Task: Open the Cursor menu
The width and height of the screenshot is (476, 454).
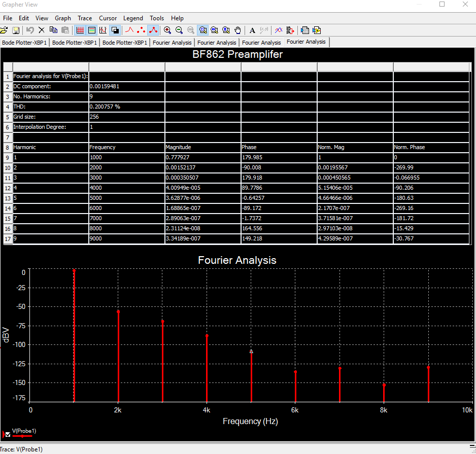Action: click(108, 18)
